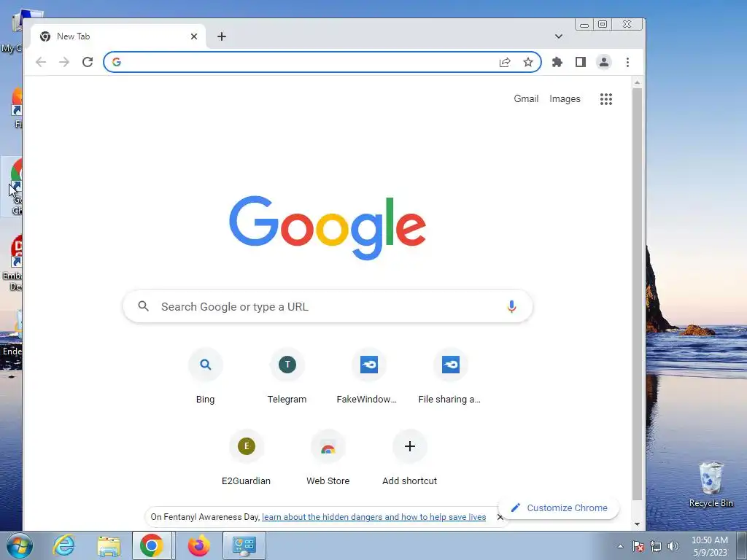This screenshot has width=747, height=560.
Task: Open the File sharing a... shortcut
Action: pyautogui.click(x=450, y=376)
